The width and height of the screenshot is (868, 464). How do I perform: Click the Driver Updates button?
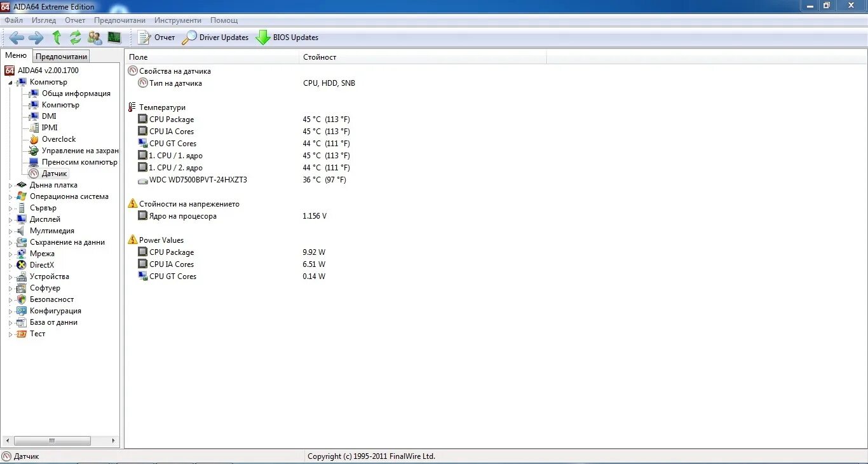[x=215, y=38]
